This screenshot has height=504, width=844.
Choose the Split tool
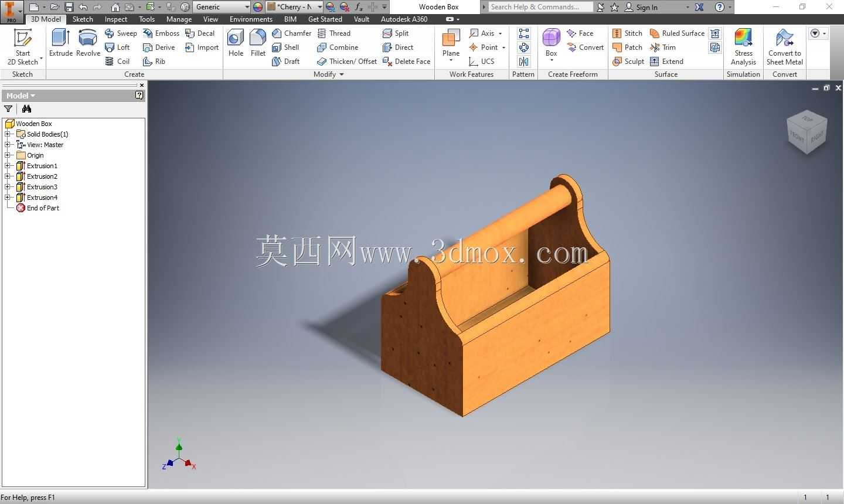pyautogui.click(x=396, y=33)
